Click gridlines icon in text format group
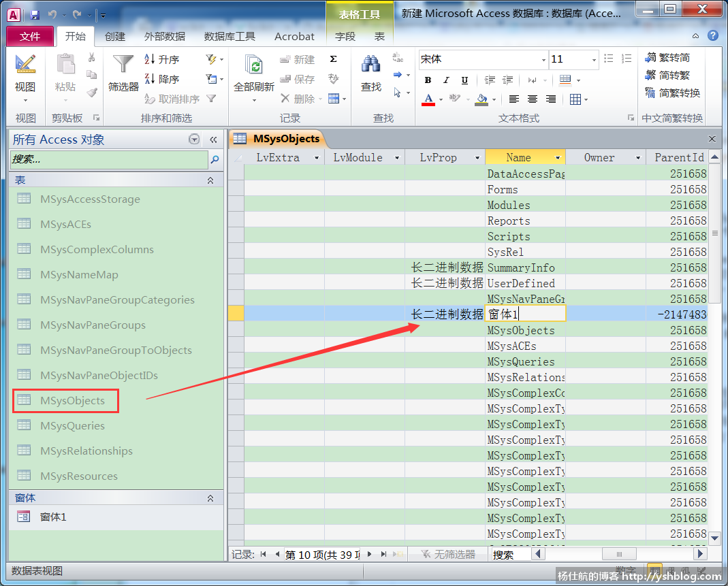Screen dimensions: 728x586 [575, 99]
